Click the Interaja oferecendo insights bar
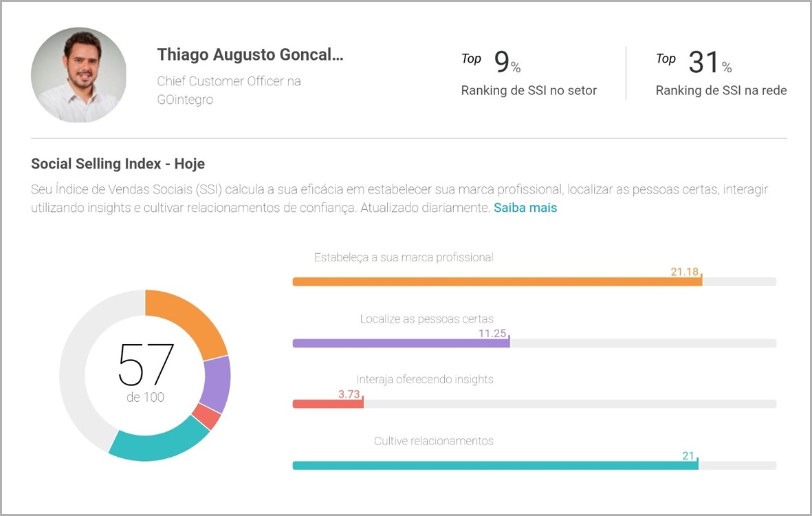The height and width of the screenshot is (516, 812). coord(328,403)
